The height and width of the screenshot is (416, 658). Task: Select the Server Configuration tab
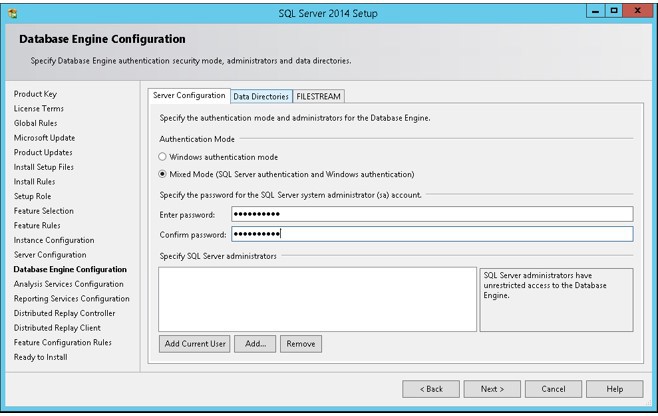coord(189,96)
